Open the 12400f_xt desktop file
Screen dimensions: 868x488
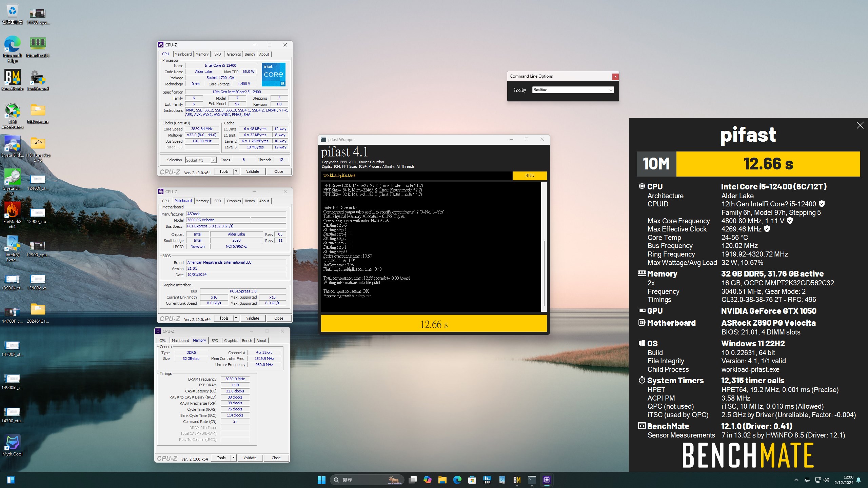(x=38, y=182)
